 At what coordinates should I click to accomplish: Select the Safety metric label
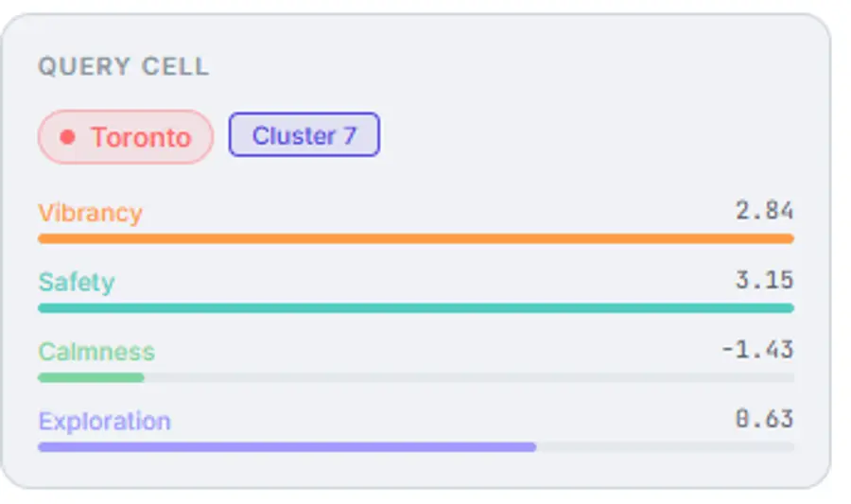click(x=76, y=282)
